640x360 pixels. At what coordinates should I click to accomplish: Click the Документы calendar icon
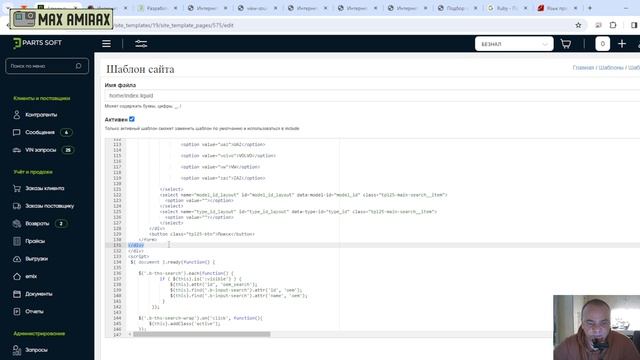click(x=17, y=293)
